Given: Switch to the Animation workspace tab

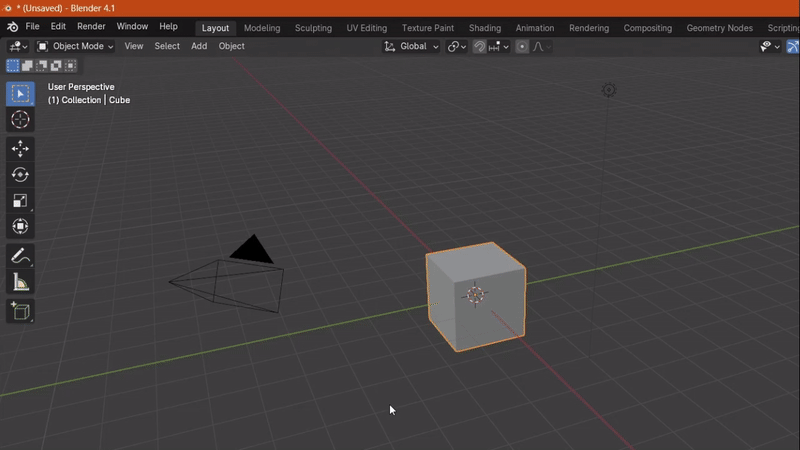Looking at the screenshot, I should (535, 28).
